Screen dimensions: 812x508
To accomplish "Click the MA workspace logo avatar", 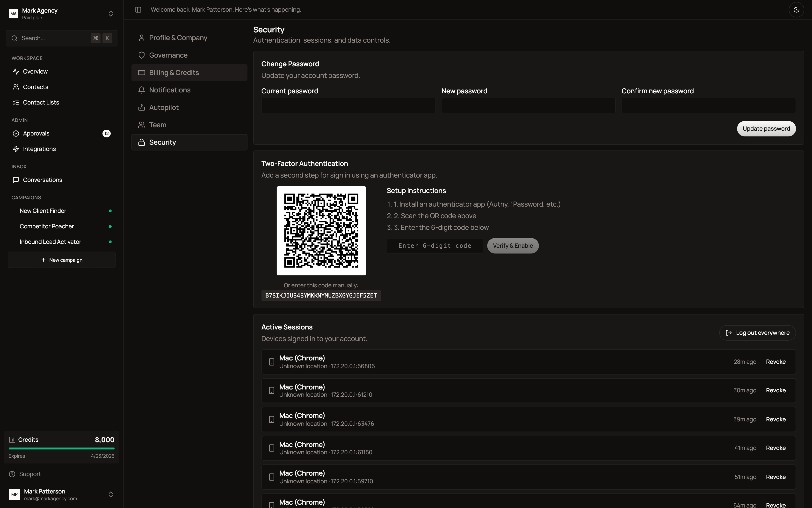I will coord(14,14).
